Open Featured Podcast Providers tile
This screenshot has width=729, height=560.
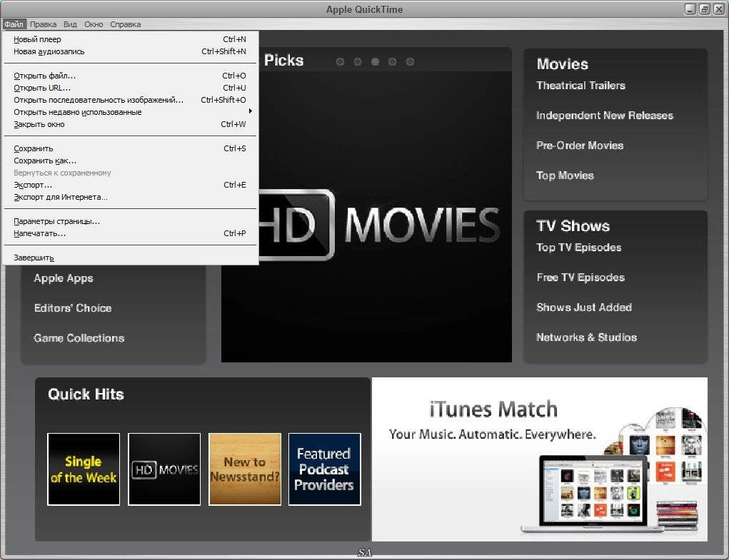point(325,469)
